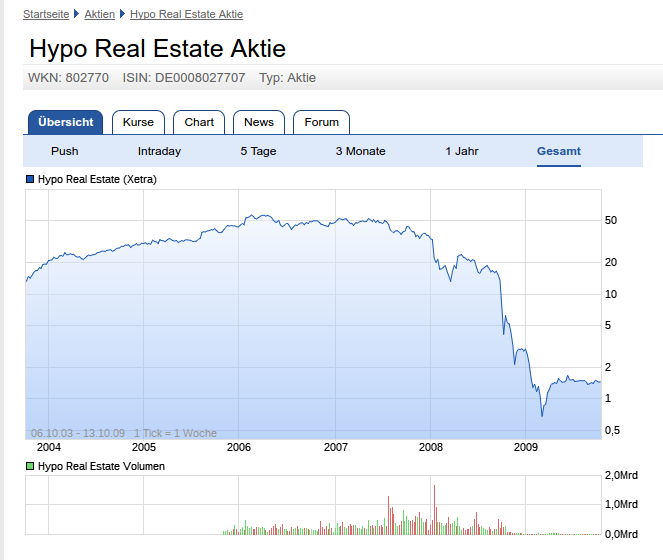Set chart range to 3 Monate

(360, 151)
